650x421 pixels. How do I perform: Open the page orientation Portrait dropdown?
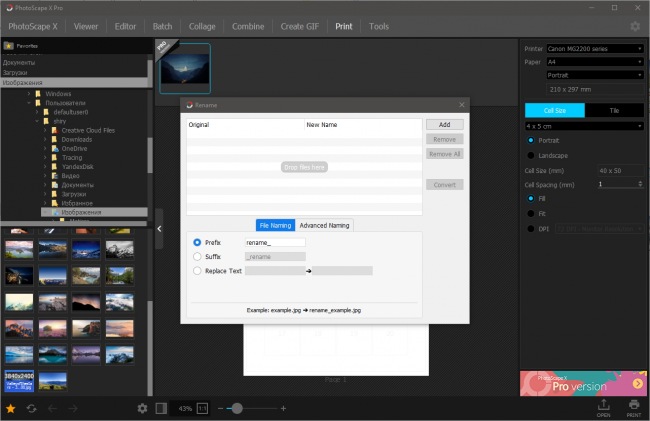click(x=595, y=75)
